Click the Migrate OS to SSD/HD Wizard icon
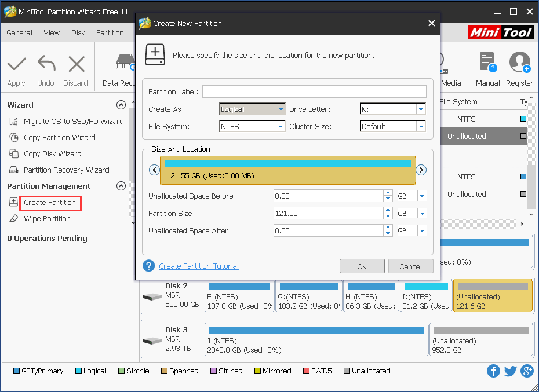The width and height of the screenshot is (539, 392). [x=13, y=121]
